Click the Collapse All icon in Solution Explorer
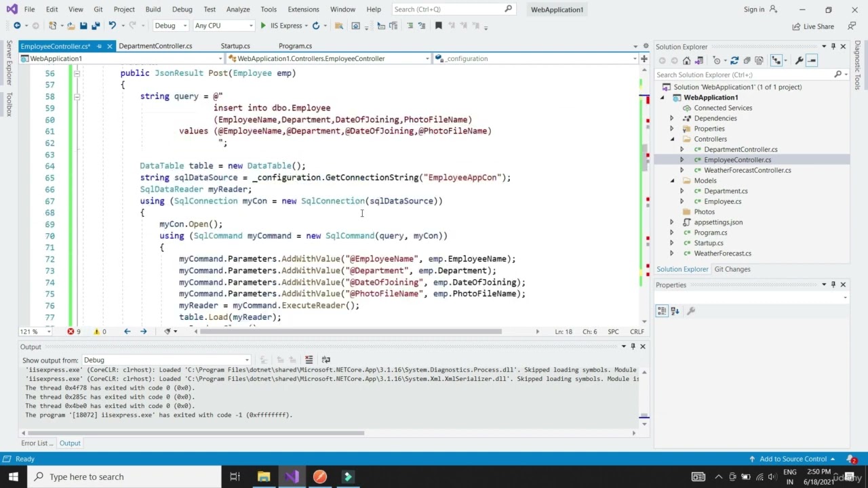The image size is (868, 488). pyautogui.click(x=747, y=61)
